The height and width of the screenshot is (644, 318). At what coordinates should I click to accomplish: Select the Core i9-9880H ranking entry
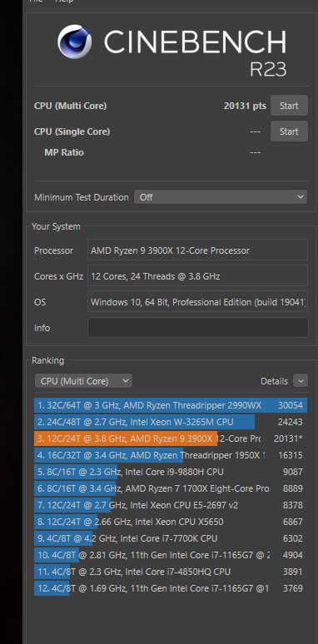point(171,472)
